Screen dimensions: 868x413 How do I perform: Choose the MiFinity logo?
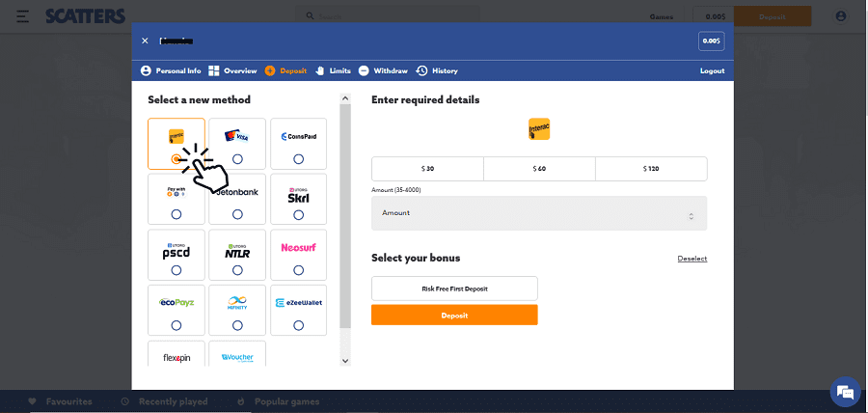click(x=237, y=303)
